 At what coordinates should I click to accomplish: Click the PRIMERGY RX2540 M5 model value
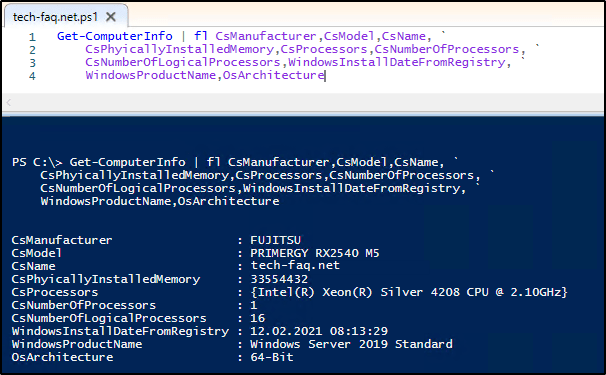point(315,253)
